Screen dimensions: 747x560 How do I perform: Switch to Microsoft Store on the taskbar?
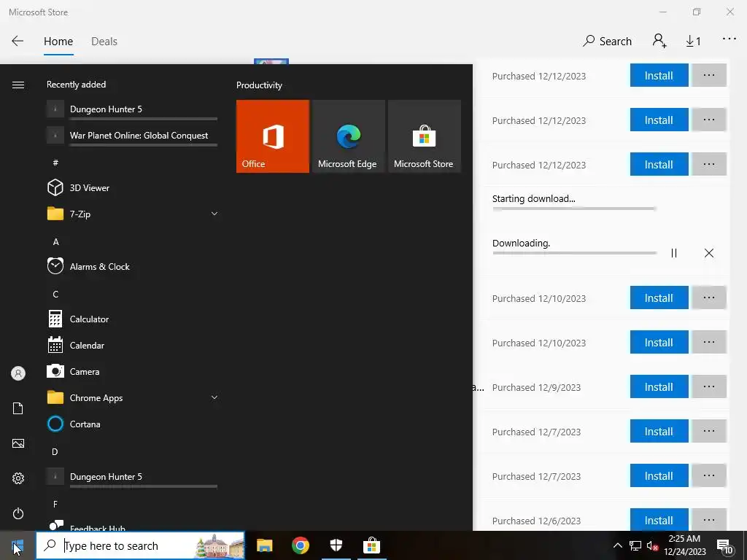click(371, 545)
